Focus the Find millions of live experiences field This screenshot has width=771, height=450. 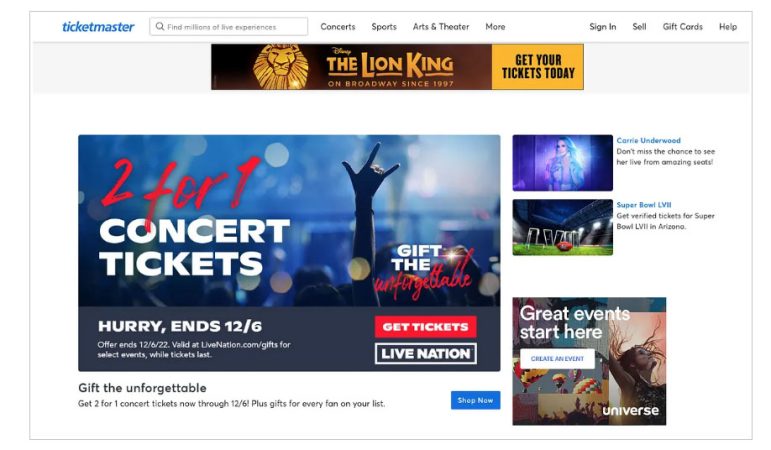[x=229, y=27]
